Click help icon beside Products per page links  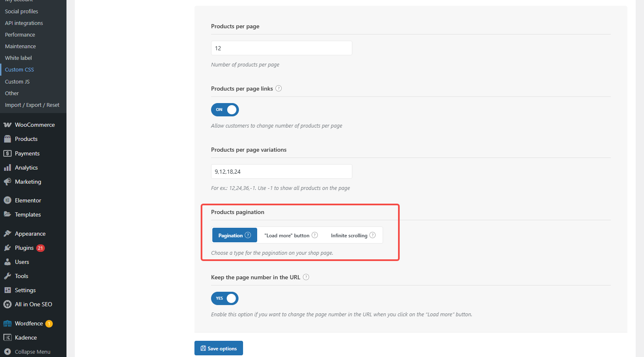[x=279, y=89]
